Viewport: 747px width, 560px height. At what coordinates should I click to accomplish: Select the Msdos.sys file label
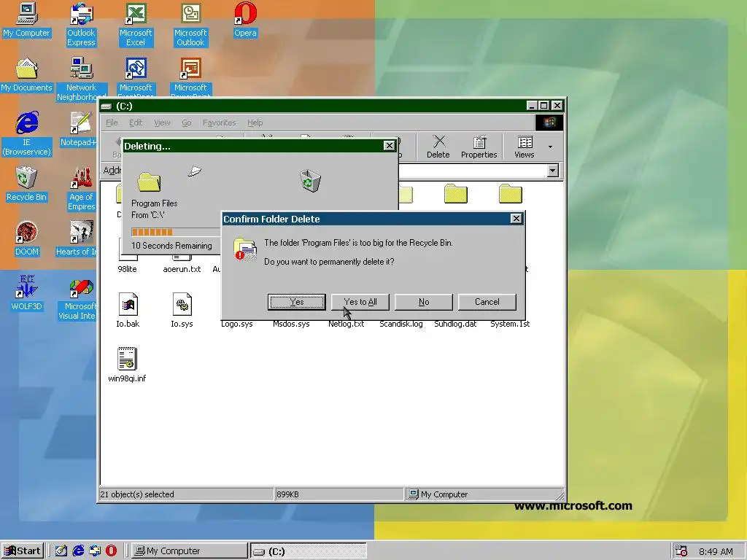(x=291, y=324)
